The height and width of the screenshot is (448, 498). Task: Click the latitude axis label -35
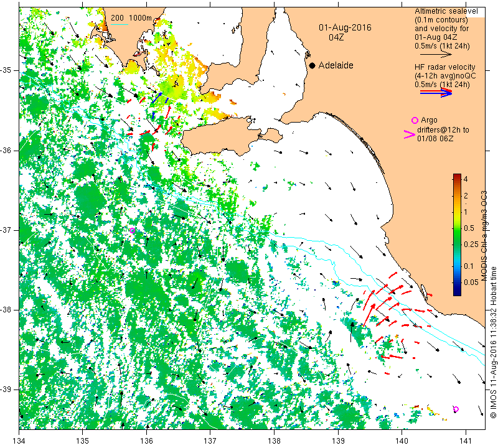[6, 70]
